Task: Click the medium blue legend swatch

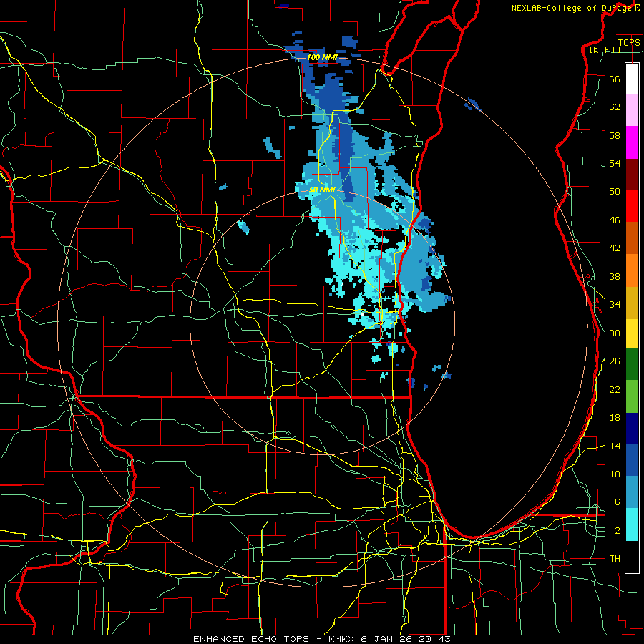Action: coord(632,460)
